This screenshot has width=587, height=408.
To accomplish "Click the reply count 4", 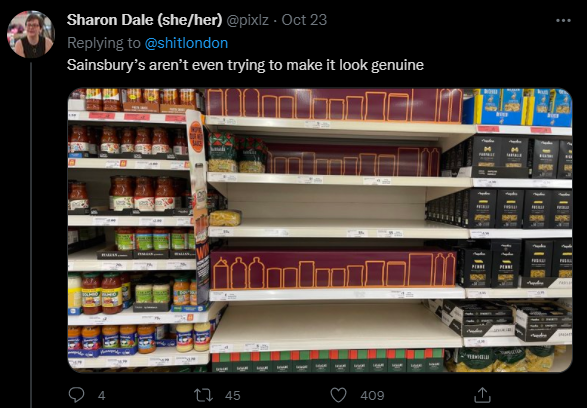I will (x=101, y=396).
